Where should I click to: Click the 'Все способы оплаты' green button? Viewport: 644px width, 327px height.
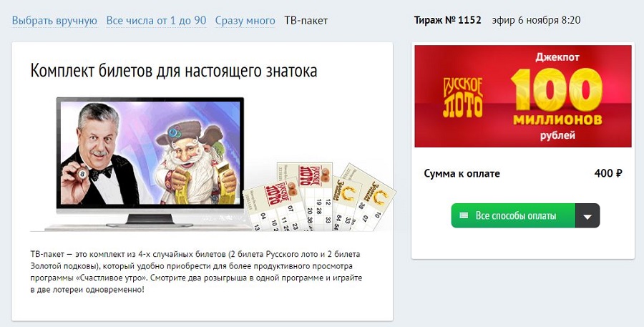513,215
